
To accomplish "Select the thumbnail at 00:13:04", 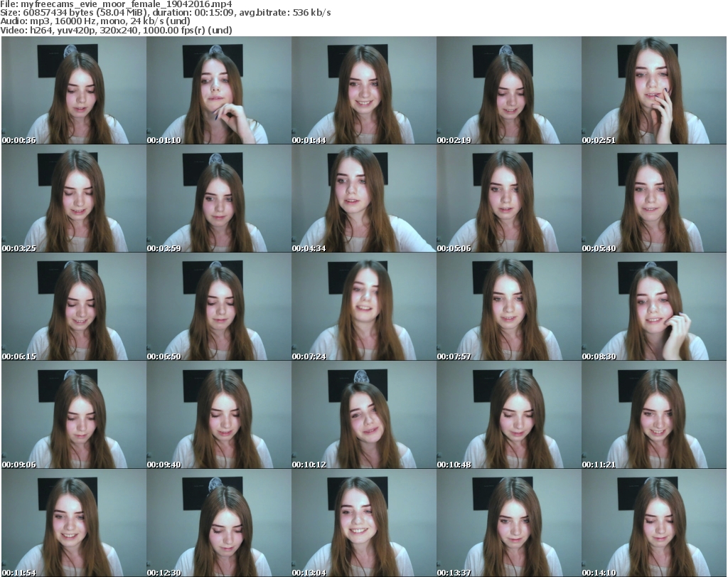I will [x=364, y=523].
